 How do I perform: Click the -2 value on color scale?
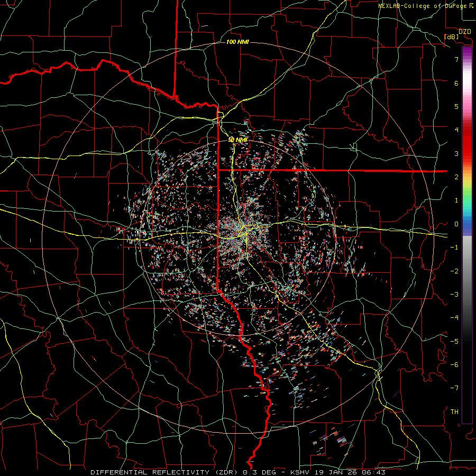pos(454,271)
